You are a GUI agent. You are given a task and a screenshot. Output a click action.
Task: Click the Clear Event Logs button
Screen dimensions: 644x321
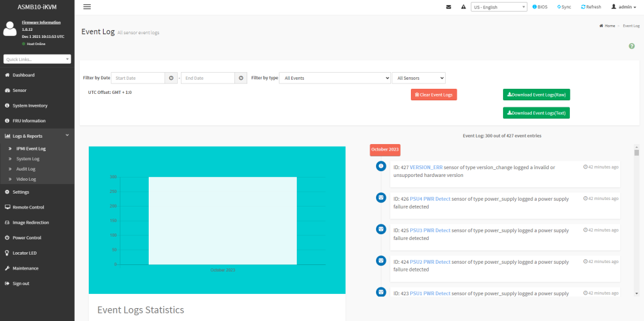pos(433,95)
